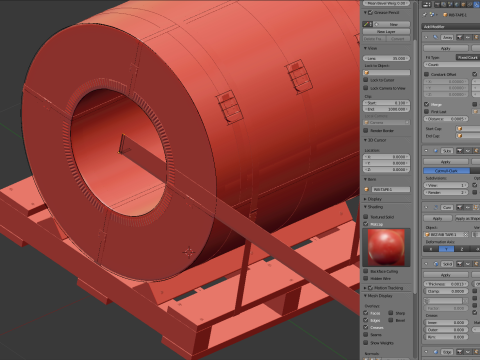Screen dimensions: 480x360
Task: Expand the Display panel
Action: point(365,199)
